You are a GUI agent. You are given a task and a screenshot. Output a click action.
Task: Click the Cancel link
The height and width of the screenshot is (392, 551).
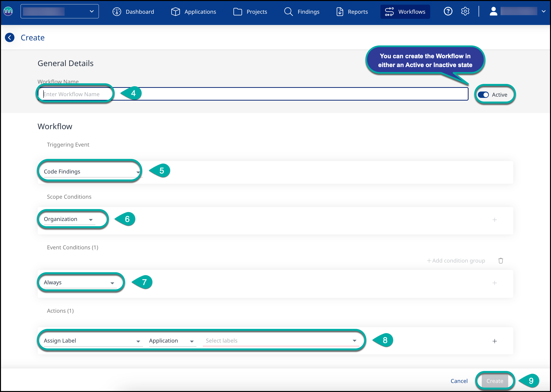459,381
